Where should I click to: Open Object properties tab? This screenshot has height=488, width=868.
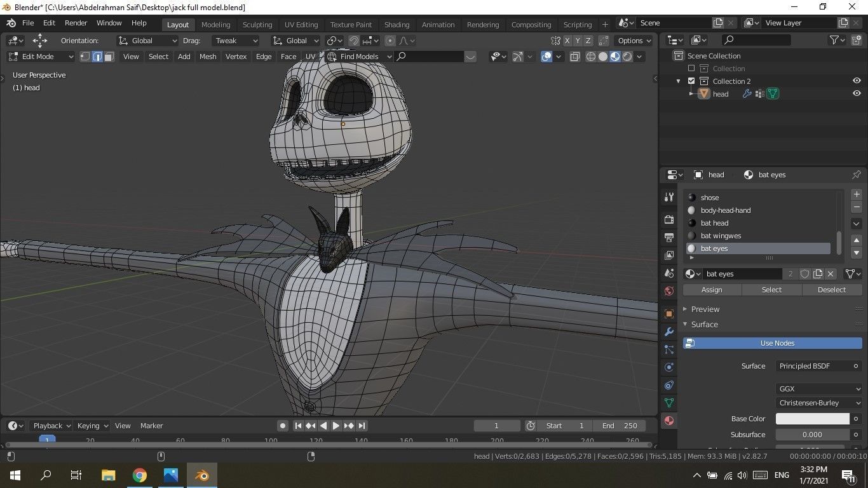(668, 314)
